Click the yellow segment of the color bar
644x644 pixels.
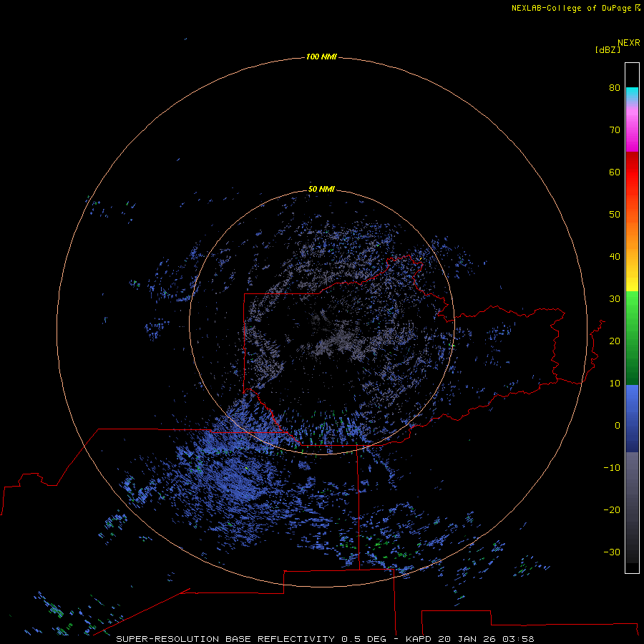point(632,283)
